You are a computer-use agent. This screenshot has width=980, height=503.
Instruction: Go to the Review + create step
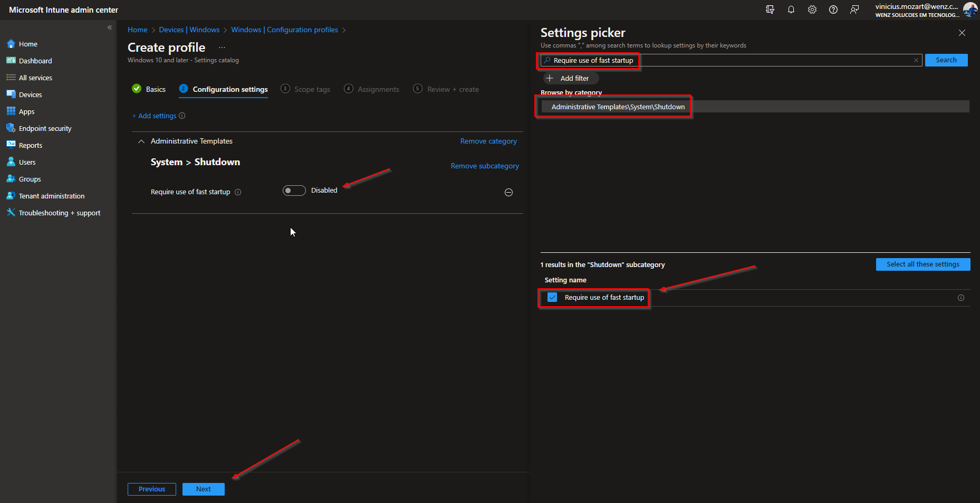pos(446,89)
